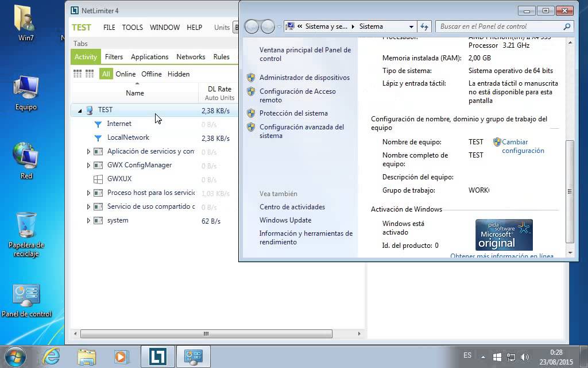588x368 pixels.
Task: Open Centro de actividades link
Action: (x=292, y=207)
